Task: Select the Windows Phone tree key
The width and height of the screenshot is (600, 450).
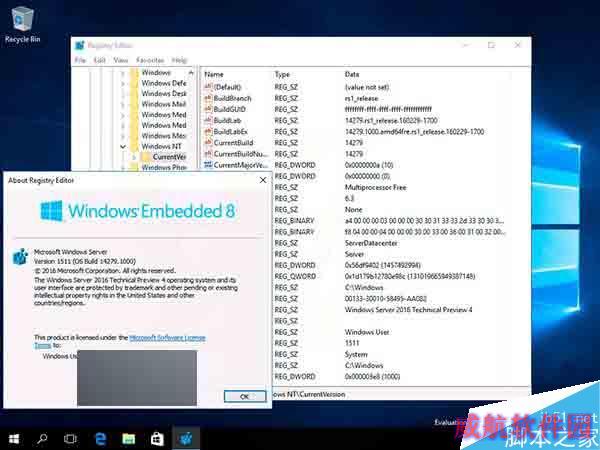Action: click(164, 167)
